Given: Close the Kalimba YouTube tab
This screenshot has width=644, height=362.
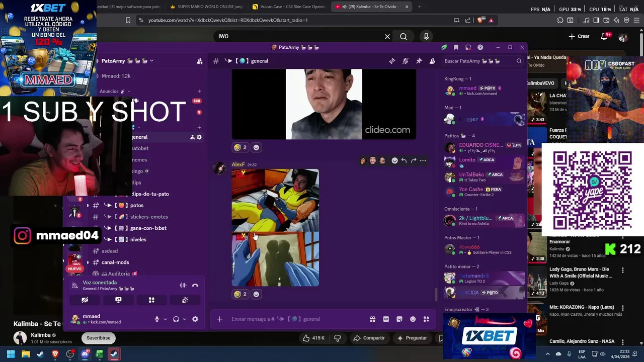Looking at the screenshot, I should coord(407,7).
